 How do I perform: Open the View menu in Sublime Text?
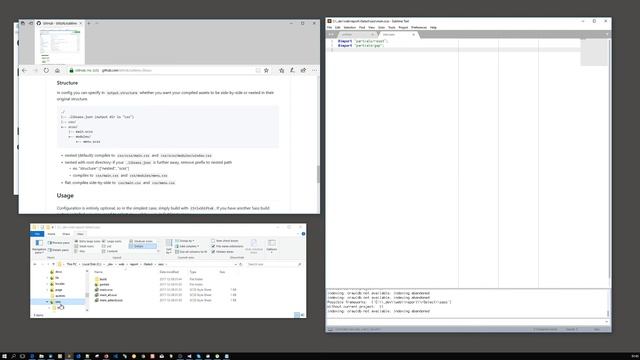click(371, 27)
